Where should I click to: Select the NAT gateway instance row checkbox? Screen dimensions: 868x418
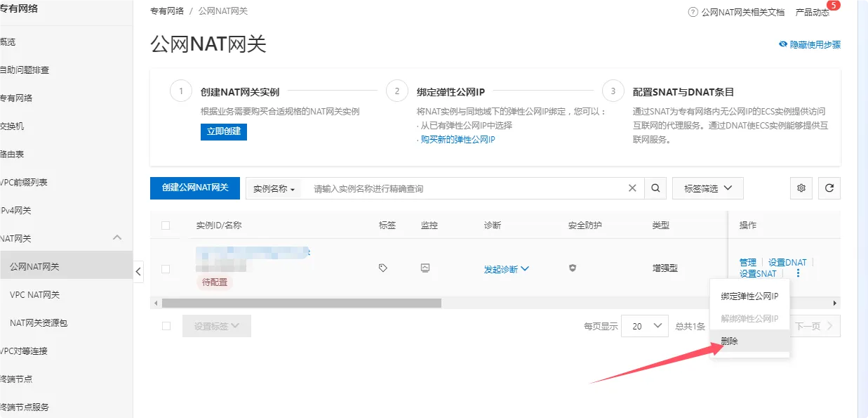pos(166,268)
